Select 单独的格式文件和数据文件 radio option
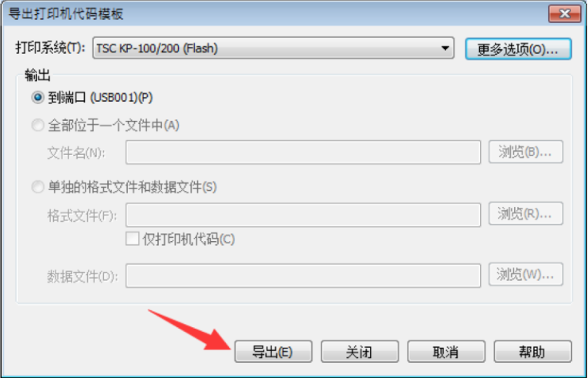The height and width of the screenshot is (378, 588). [38, 186]
